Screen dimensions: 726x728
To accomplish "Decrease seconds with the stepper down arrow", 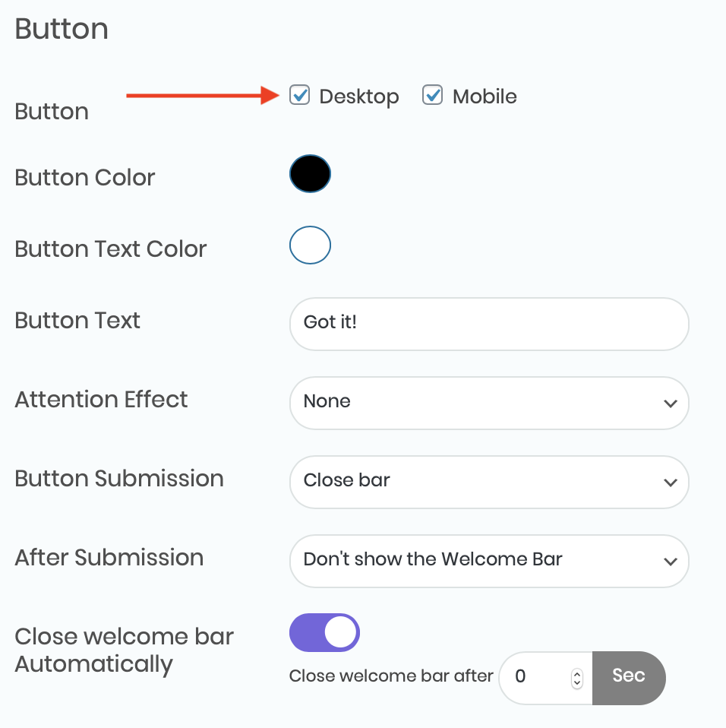I will pos(577,682).
